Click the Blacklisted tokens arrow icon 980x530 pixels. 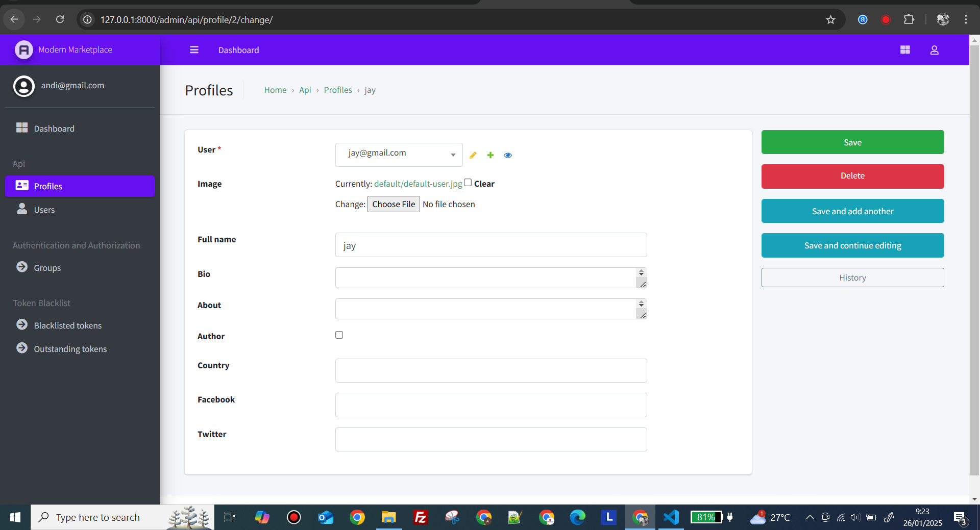(x=22, y=324)
